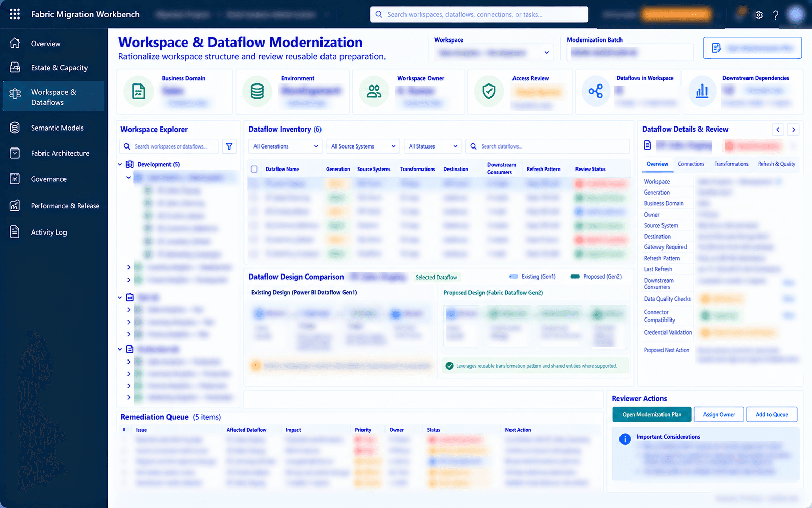812x508 pixels.
Task: Switch to Transformations details tab
Action: (x=731, y=164)
